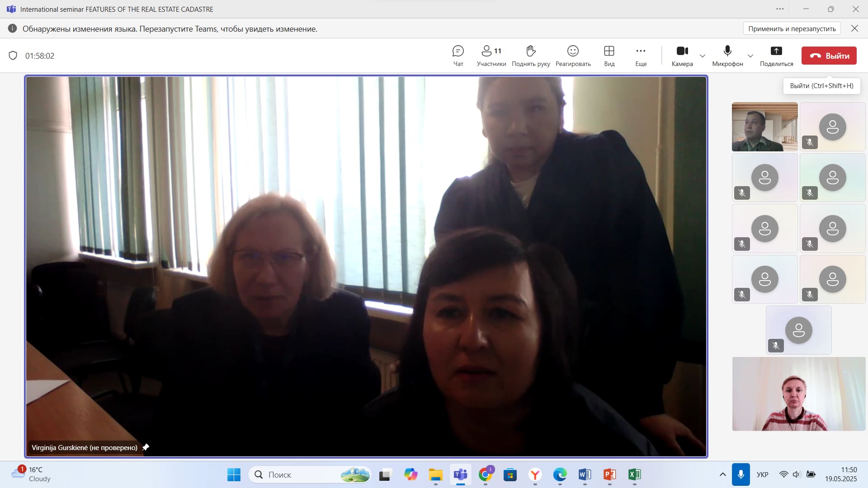
Task: Expand the Microphone options dropdown arrow
Action: pyautogui.click(x=750, y=56)
